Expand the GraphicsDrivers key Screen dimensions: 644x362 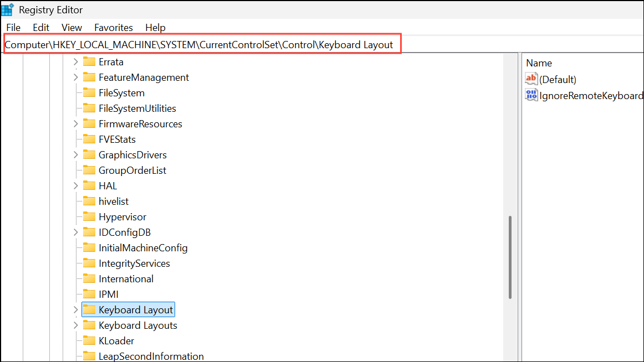coord(75,154)
